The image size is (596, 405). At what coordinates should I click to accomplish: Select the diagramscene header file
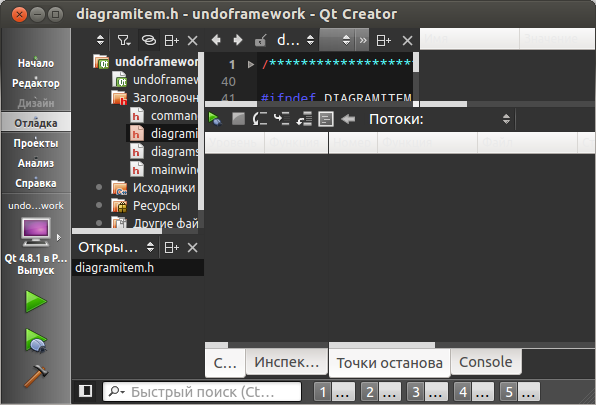[163, 152]
